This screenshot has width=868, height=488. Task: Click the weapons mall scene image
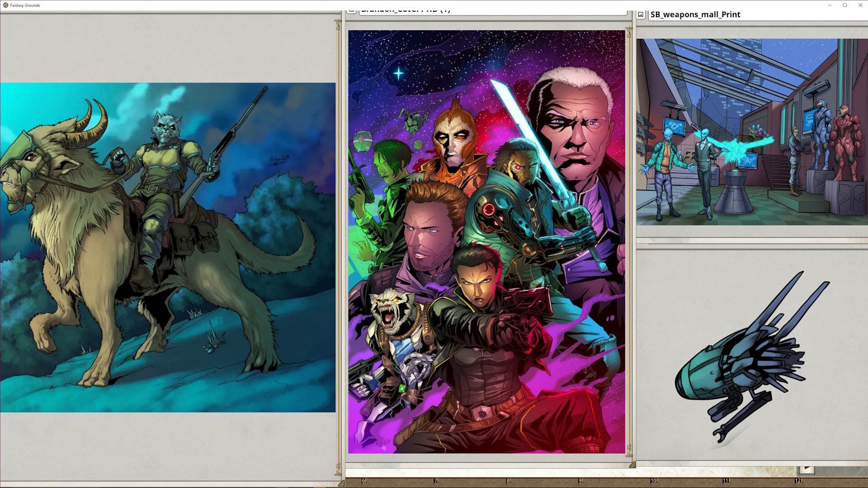click(x=751, y=132)
